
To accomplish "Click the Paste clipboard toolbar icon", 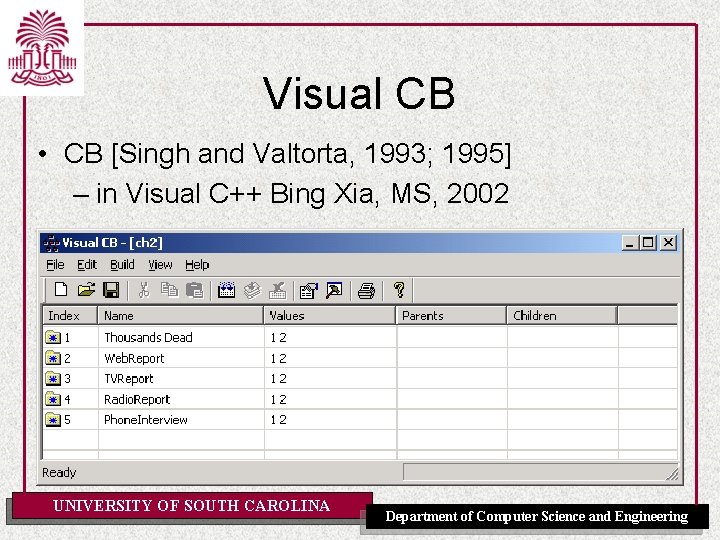I will pyautogui.click(x=194, y=290).
